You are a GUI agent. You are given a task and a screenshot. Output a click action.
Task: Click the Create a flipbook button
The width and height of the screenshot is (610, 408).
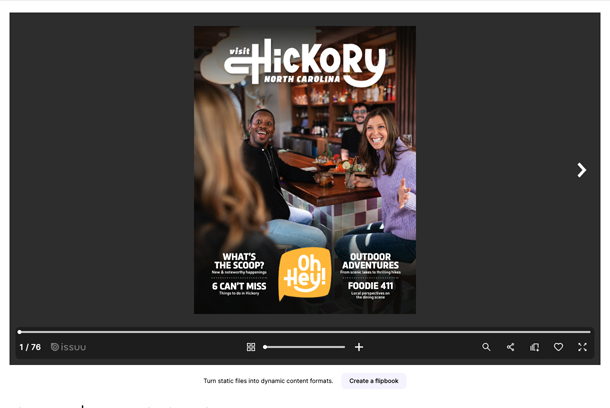click(374, 381)
